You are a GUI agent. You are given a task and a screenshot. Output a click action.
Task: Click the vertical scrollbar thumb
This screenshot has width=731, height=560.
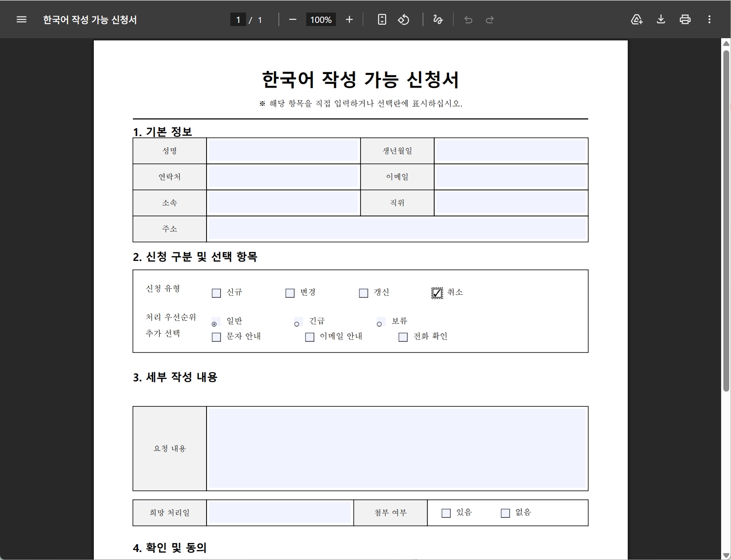pyautogui.click(x=726, y=220)
